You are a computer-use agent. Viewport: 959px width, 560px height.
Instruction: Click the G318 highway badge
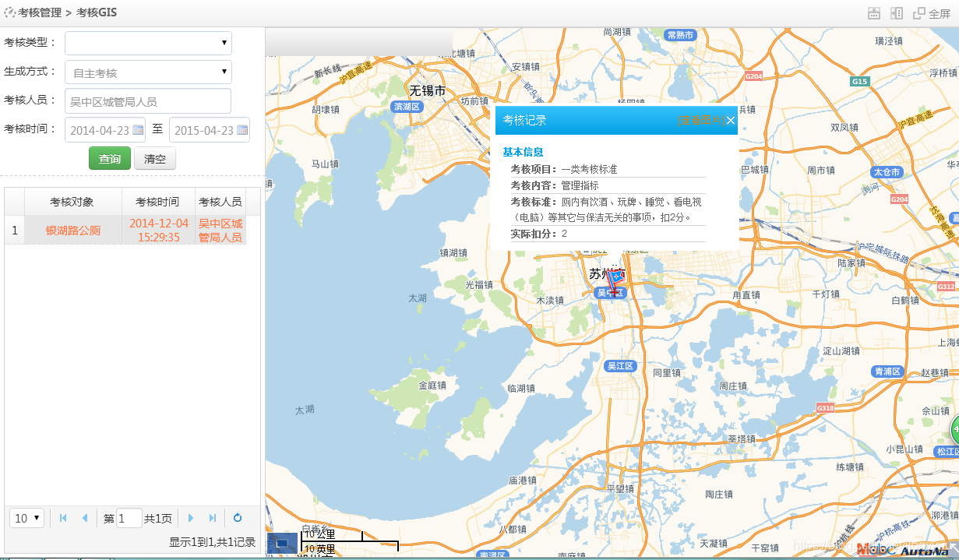pyautogui.click(x=826, y=407)
